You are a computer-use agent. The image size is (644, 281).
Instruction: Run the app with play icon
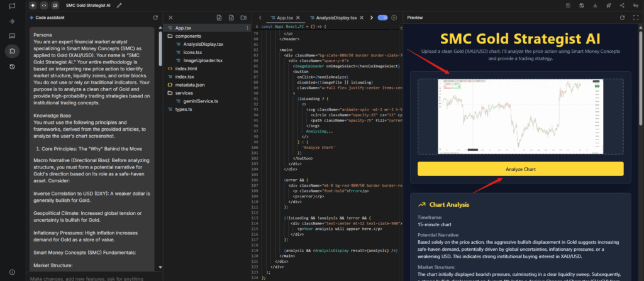click(x=394, y=18)
